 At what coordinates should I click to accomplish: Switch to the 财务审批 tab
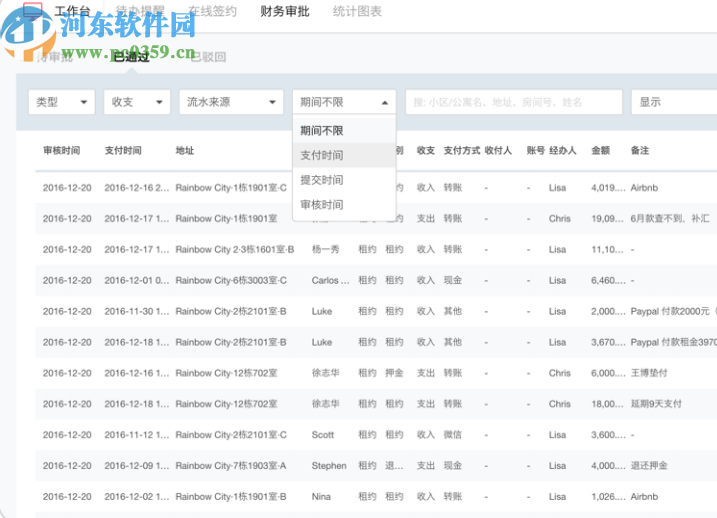click(x=285, y=12)
